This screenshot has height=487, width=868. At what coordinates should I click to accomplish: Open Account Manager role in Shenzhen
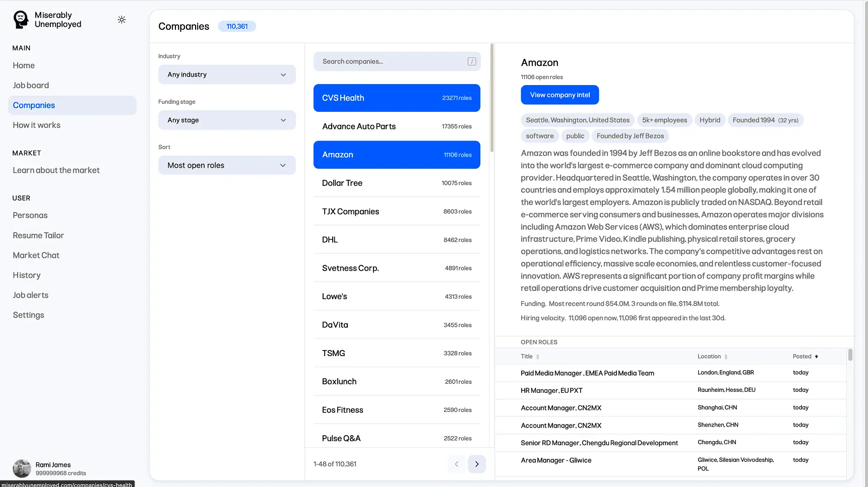pos(670,426)
